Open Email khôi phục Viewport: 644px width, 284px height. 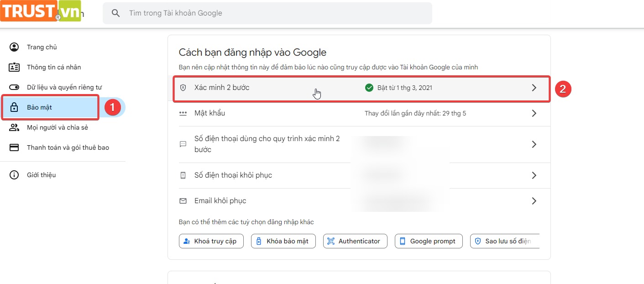pos(359,201)
